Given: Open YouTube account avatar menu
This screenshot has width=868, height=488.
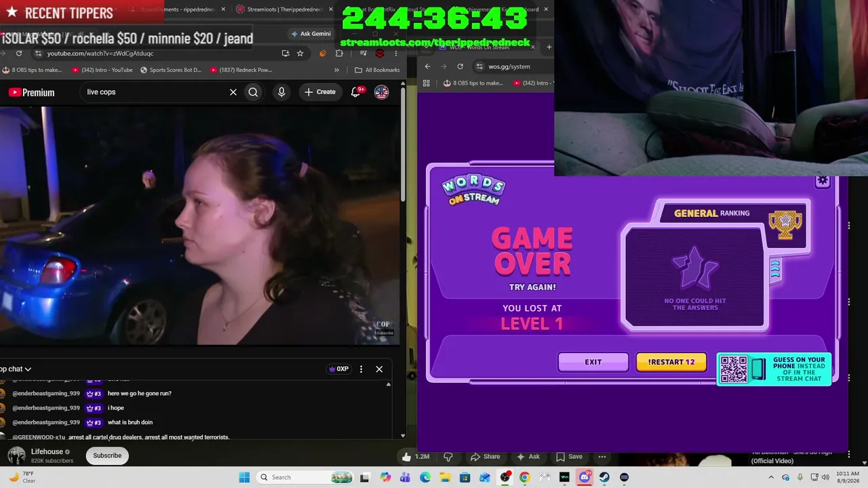Looking at the screenshot, I should 381,92.
